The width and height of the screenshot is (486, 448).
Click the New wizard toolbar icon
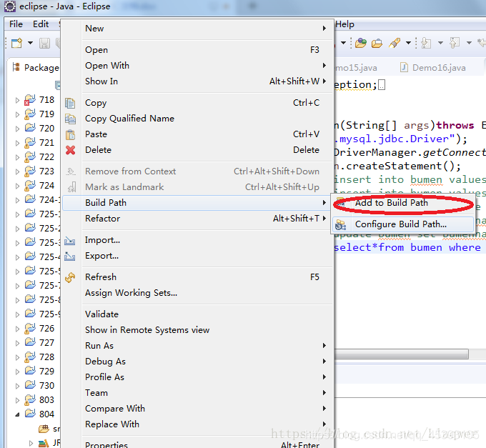[16, 43]
